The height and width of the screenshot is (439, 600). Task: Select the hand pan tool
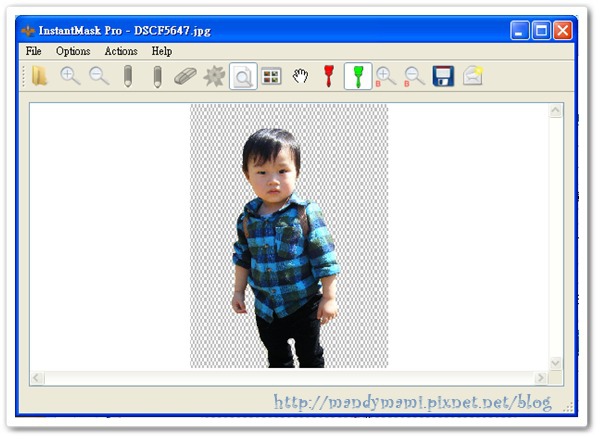coord(300,76)
